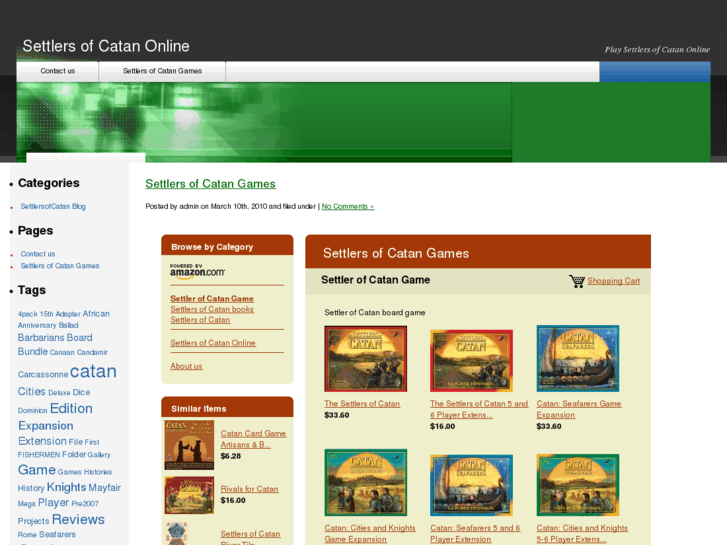Click the Player tag
Image resolution: width=727 pixels, height=545 pixels.
click(x=53, y=503)
